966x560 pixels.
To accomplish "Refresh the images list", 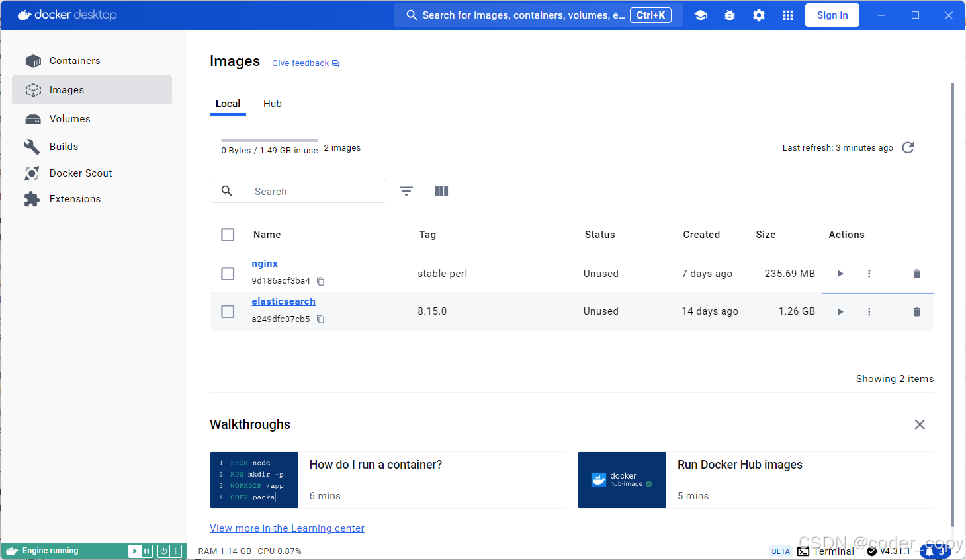I will click(908, 147).
